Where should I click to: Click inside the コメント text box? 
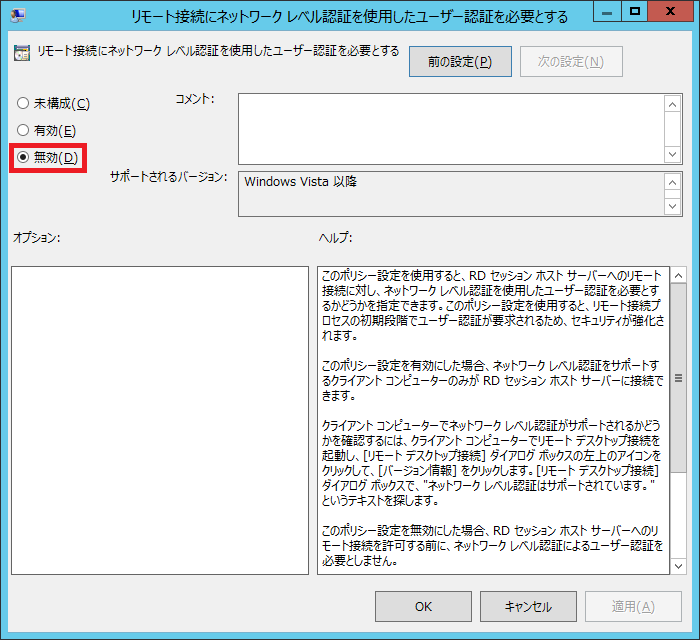click(x=451, y=129)
